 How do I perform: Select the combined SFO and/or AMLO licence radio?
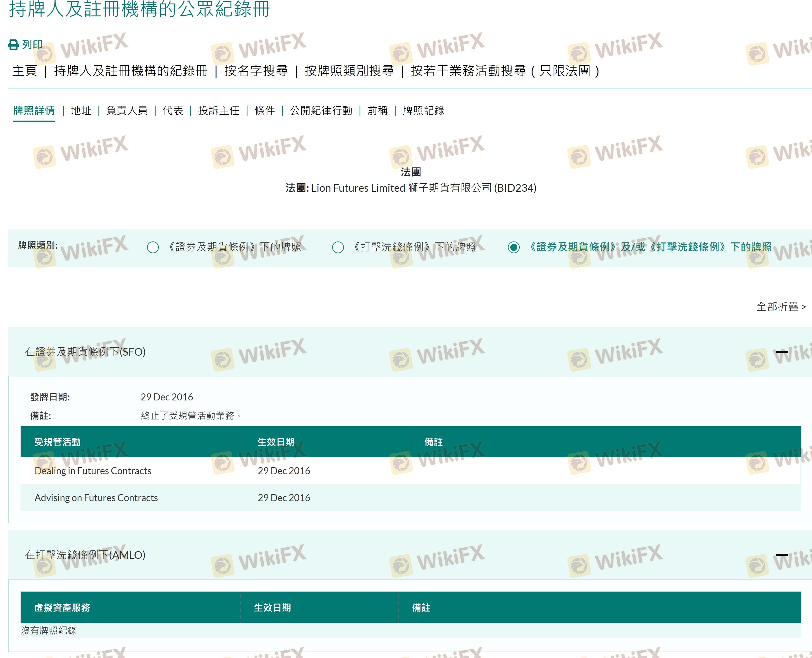514,248
